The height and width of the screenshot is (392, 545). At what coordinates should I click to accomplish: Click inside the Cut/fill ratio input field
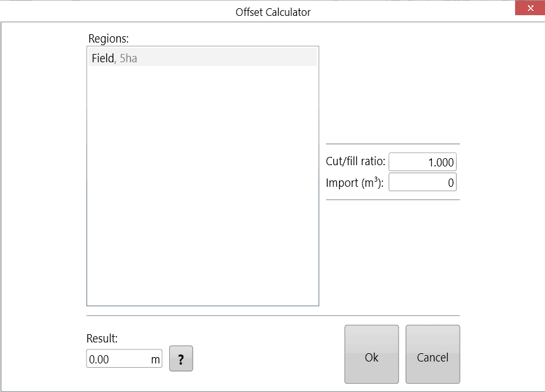422,161
